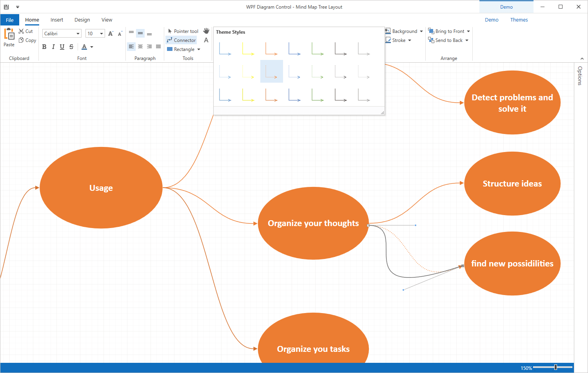Click the Increase font size icon
This screenshot has width=588, height=373.
(111, 34)
